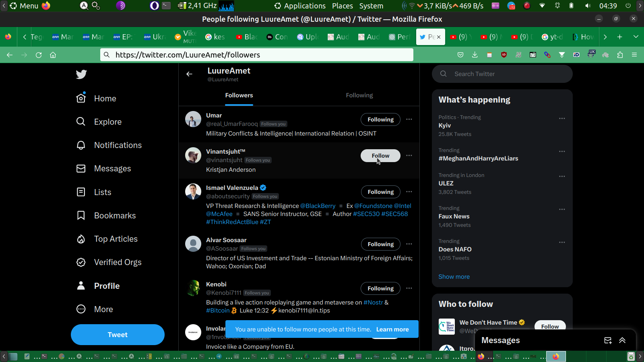Switch to the Followers tab

[x=239, y=96]
